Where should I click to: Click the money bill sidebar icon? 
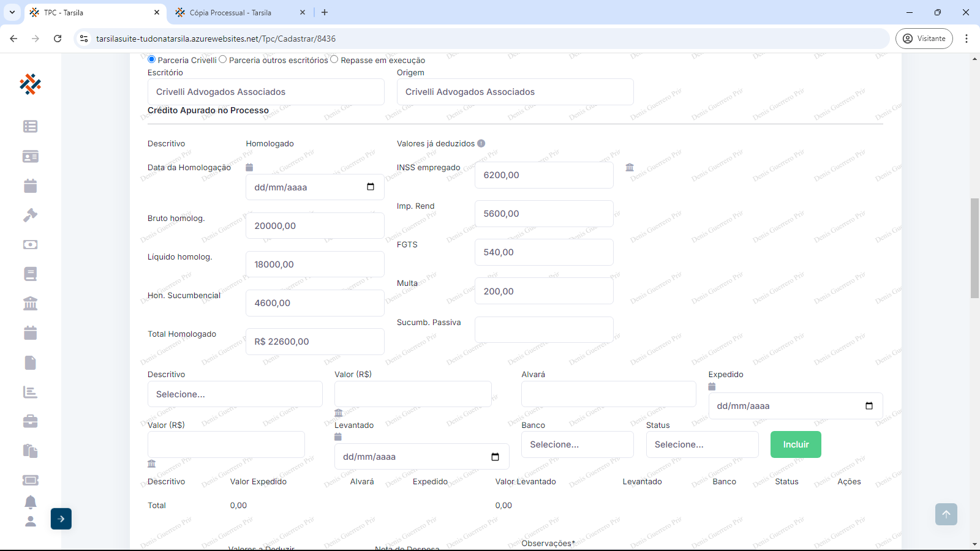point(30,244)
